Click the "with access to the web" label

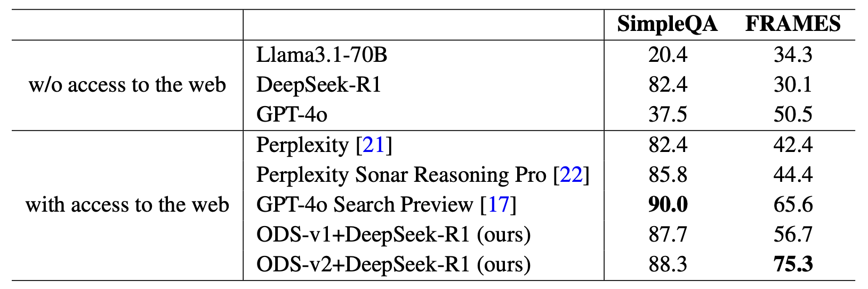[127, 205]
